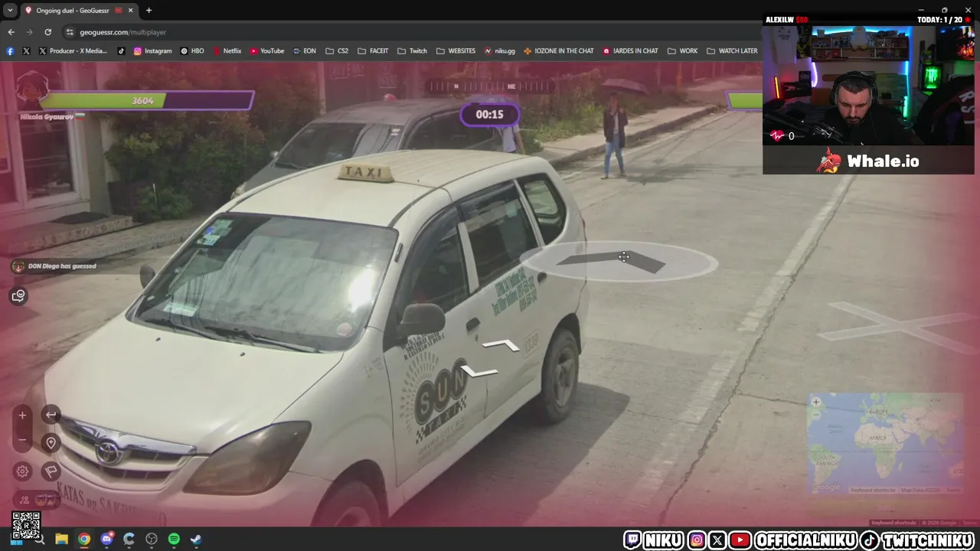Open Steam from the taskbar

click(x=196, y=540)
